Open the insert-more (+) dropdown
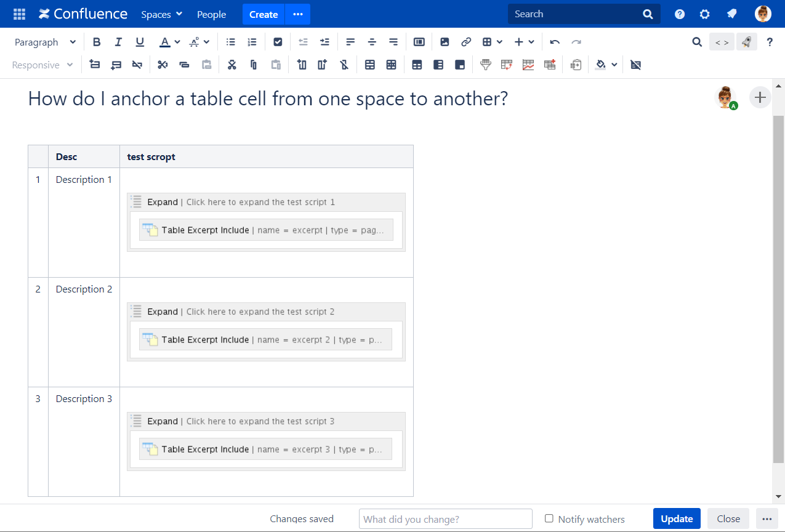This screenshot has width=785, height=532. pos(525,41)
